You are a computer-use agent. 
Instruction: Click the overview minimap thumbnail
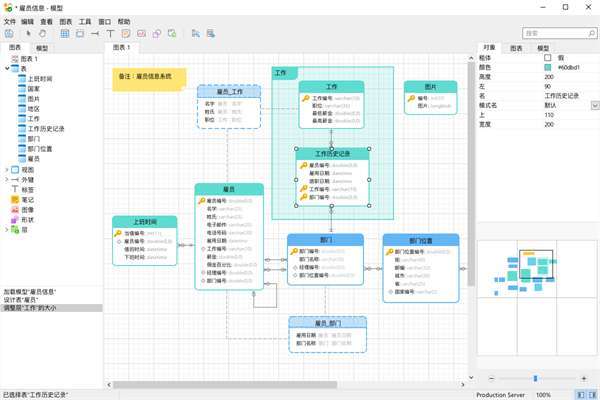536,297
